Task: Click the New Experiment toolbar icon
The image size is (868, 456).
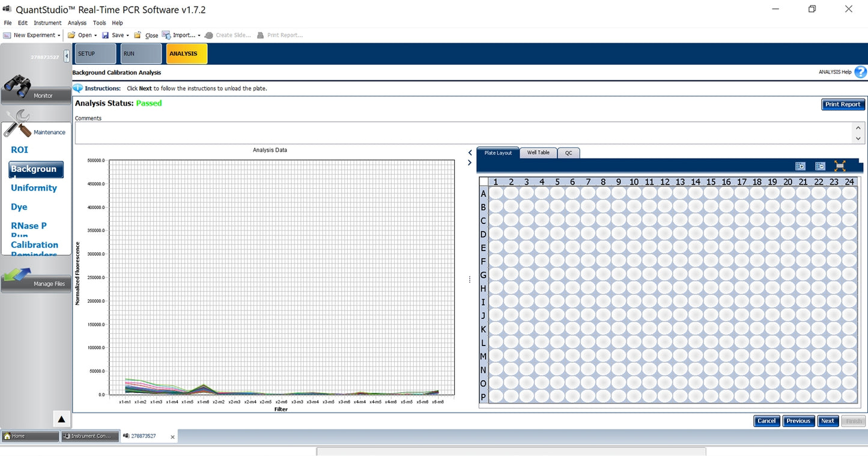Action: coord(7,35)
